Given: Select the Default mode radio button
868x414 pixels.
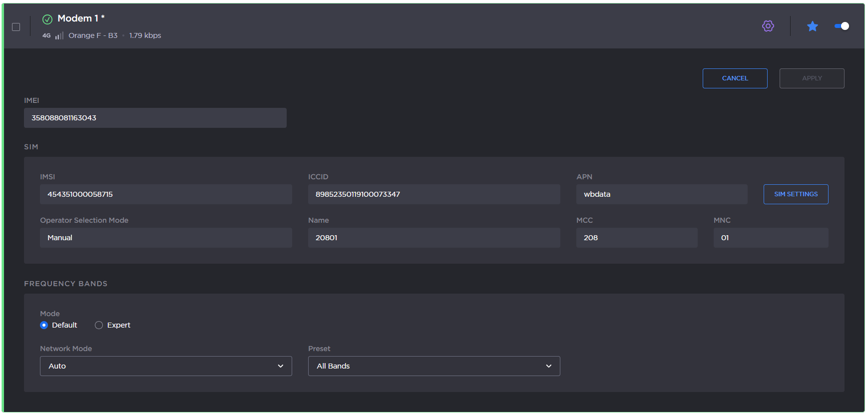Looking at the screenshot, I should click(44, 325).
